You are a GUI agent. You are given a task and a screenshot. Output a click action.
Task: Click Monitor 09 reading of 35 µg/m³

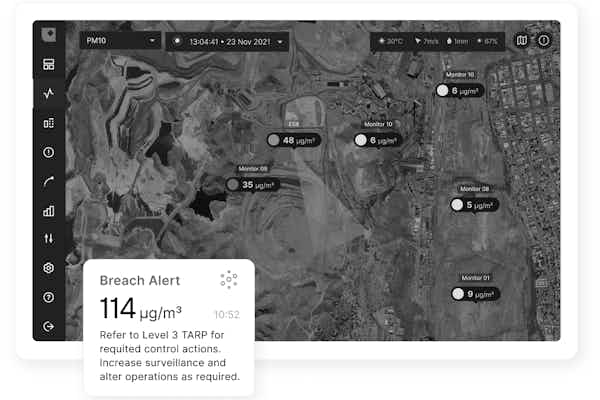coord(253,185)
